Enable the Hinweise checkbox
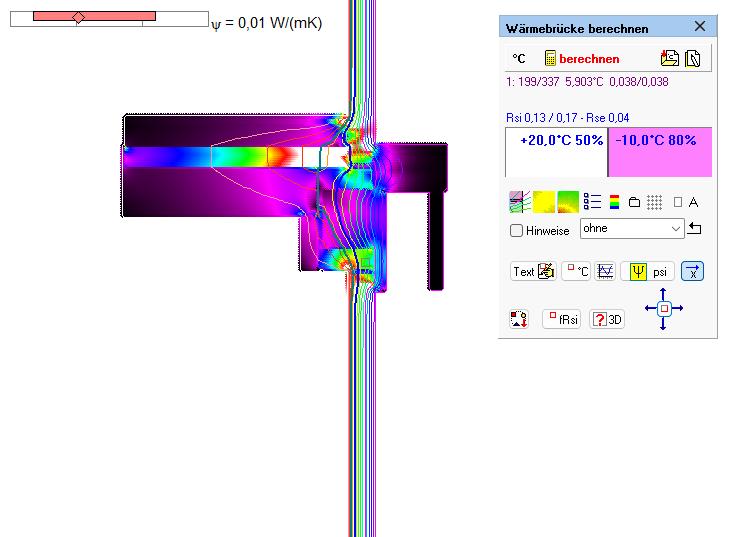The width and height of the screenshot is (750, 537). tap(516, 230)
